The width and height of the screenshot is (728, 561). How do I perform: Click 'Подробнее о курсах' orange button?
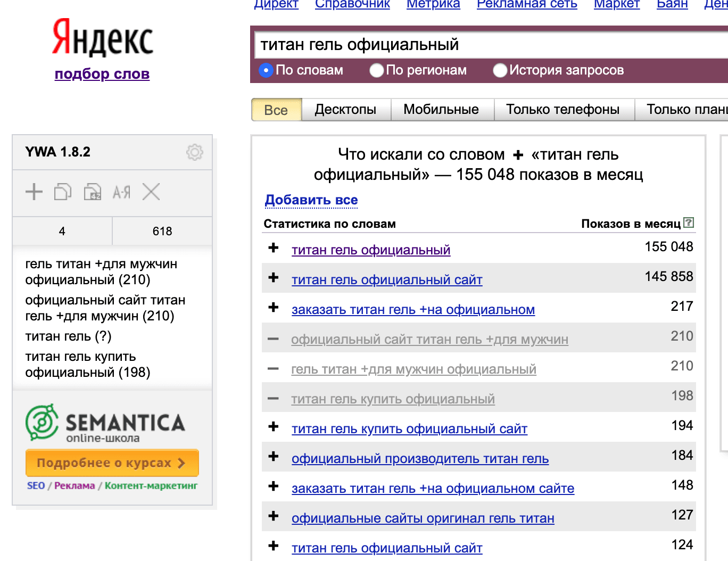[x=112, y=463]
